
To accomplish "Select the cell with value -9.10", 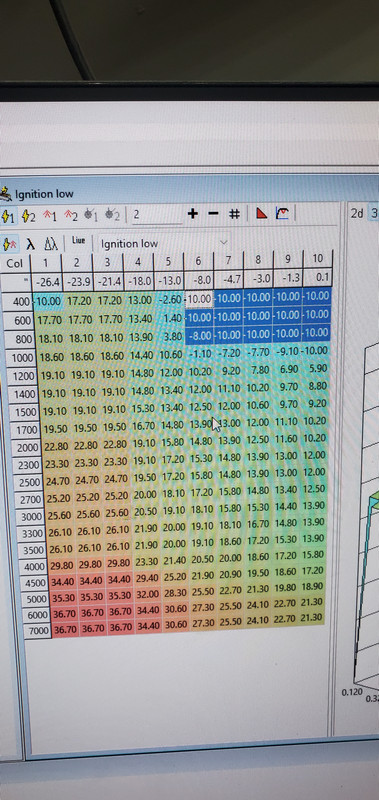I will click(288, 352).
